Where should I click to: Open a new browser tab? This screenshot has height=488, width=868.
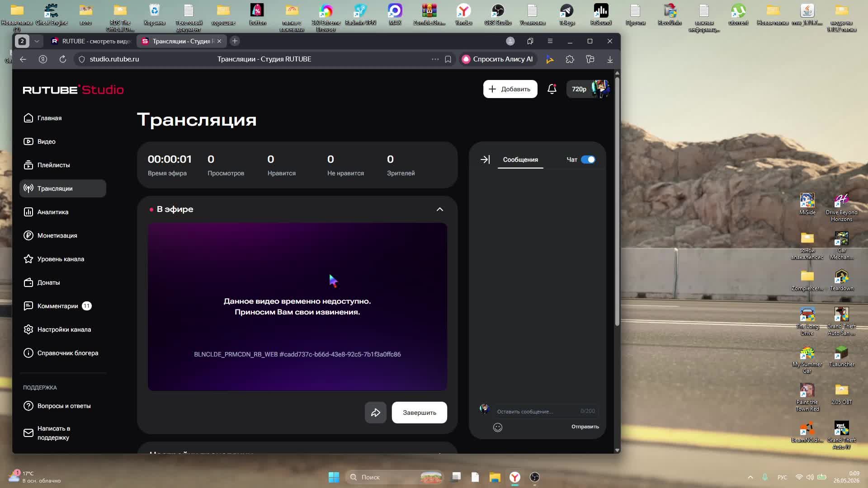pyautogui.click(x=235, y=41)
